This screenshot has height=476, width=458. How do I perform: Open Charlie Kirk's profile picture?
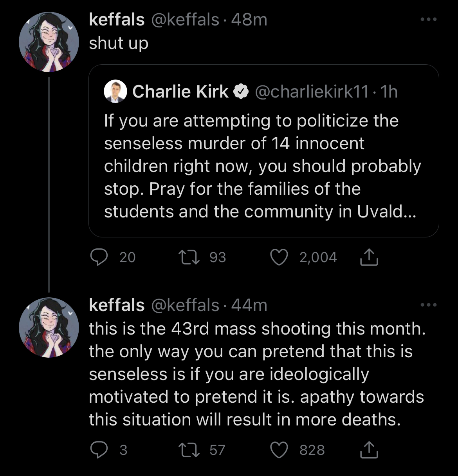pyautogui.click(x=115, y=92)
